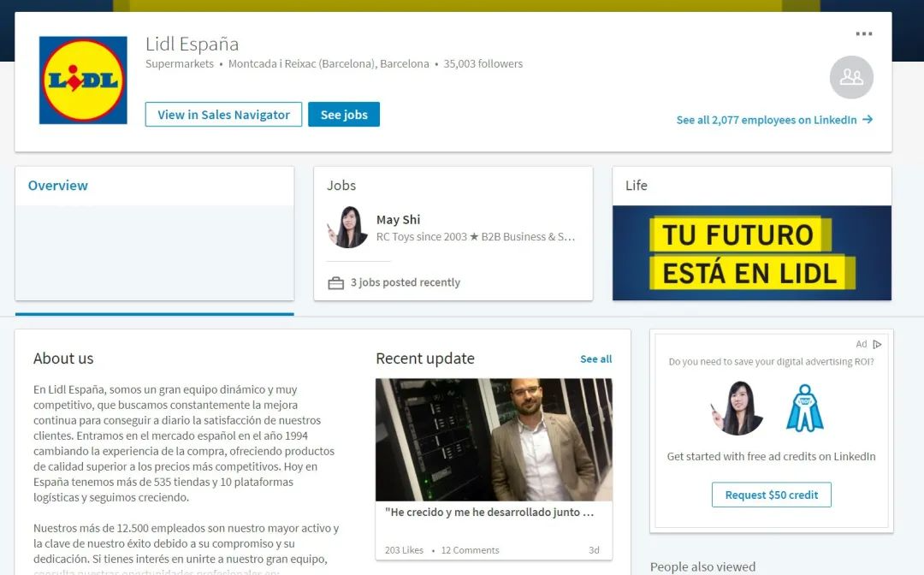Image resolution: width=924 pixels, height=575 pixels.
Task: Click the briefcase jobs icon
Action: tap(336, 283)
